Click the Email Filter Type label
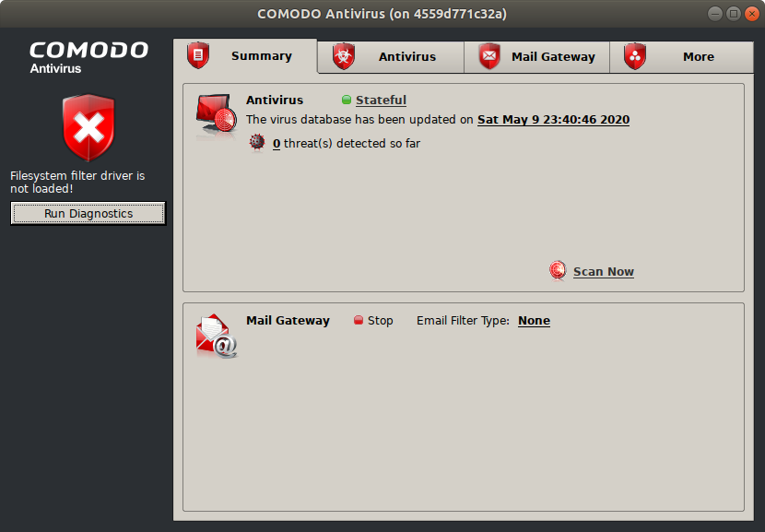The image size is (765, 532). click(463, 321)
